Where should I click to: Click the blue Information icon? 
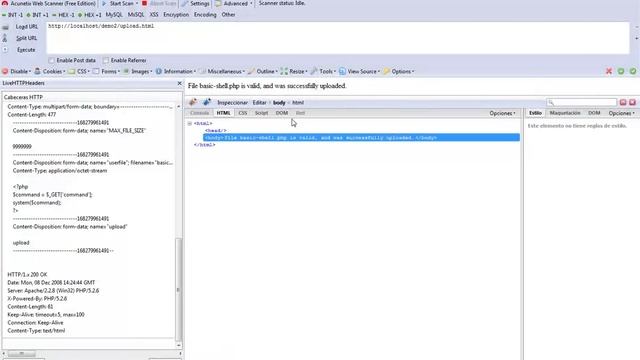159,71
